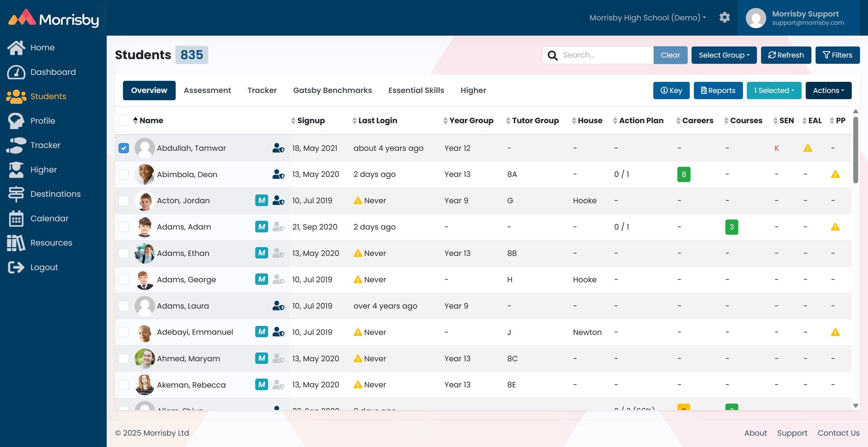Viewport: 868px width, 447px height.
Task: Open Destinations signpost icon in sidebar
Action: click(x=16, y=194)
